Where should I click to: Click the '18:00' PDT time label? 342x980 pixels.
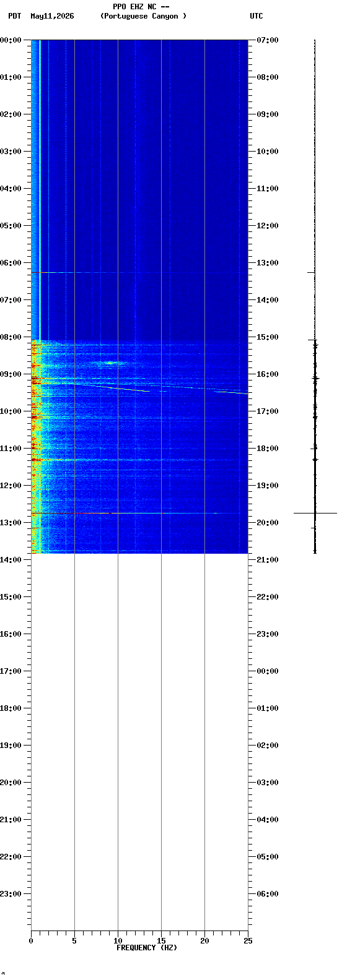pyautogui.click(x=11, y=708)
